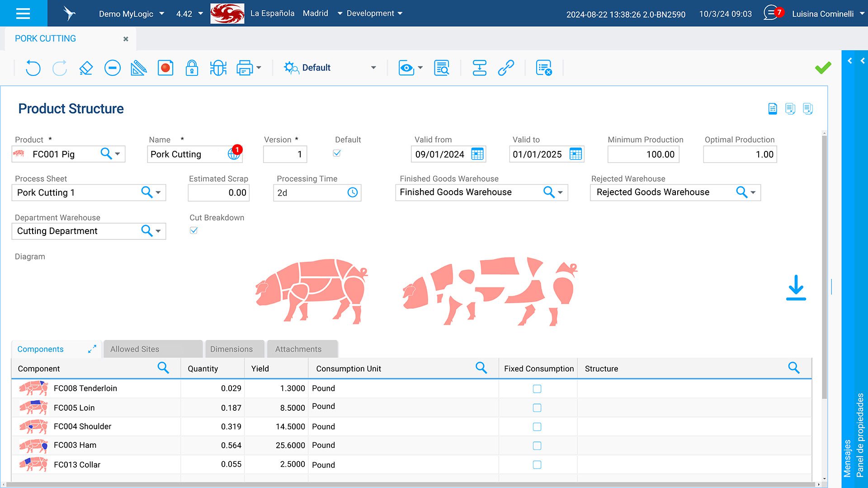Click the Minimum Production input field
This screenshot has height=488, width=868.
point(643,155)
